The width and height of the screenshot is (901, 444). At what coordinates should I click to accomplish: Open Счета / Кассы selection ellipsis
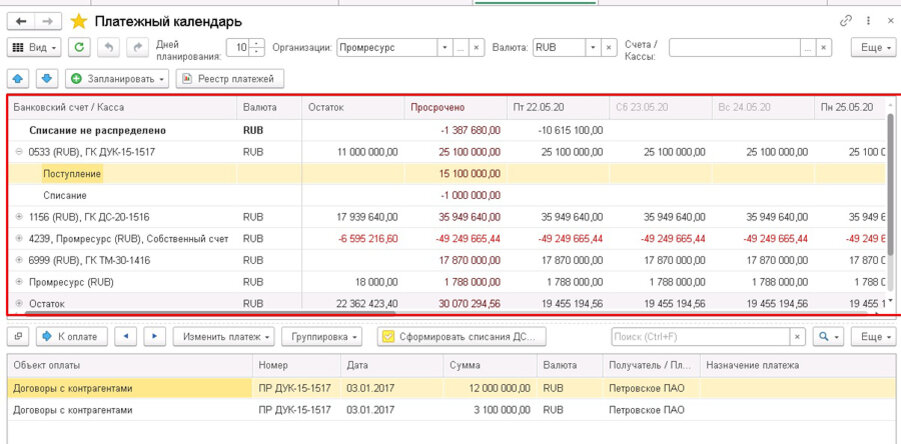(808, 48)
